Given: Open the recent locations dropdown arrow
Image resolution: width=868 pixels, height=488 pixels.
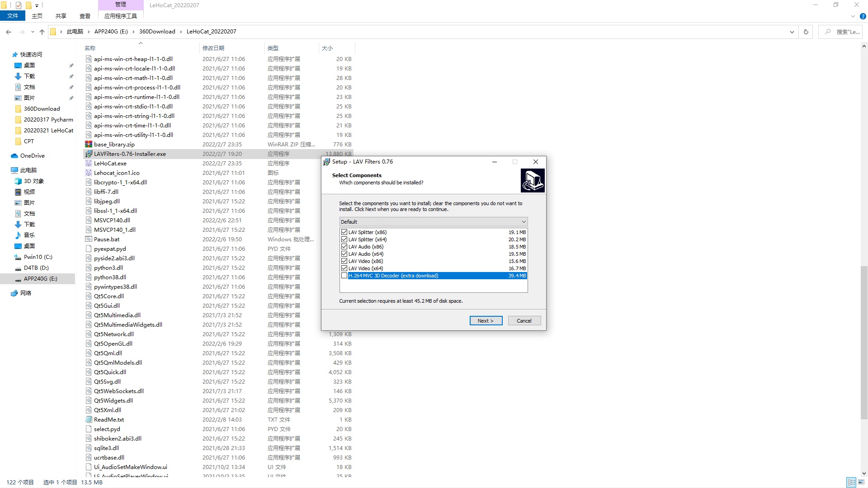Looking at the screenshot, I should click(33, 32).
